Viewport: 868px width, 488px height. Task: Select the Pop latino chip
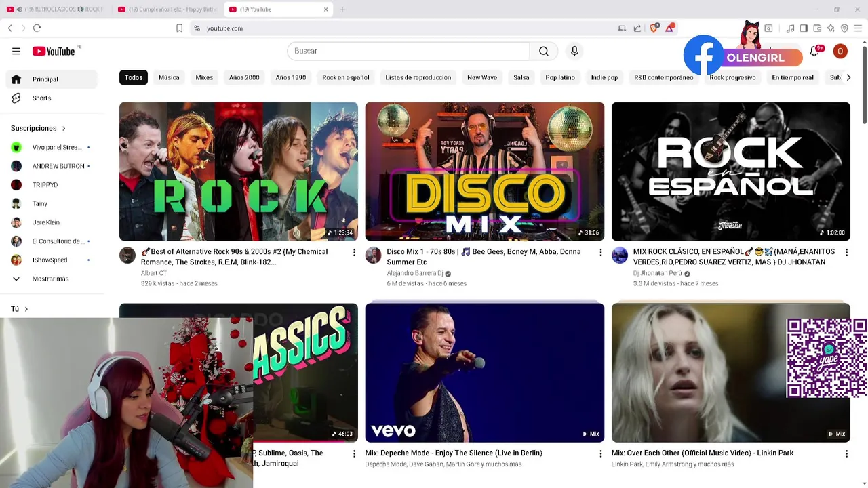click(560, 77)
